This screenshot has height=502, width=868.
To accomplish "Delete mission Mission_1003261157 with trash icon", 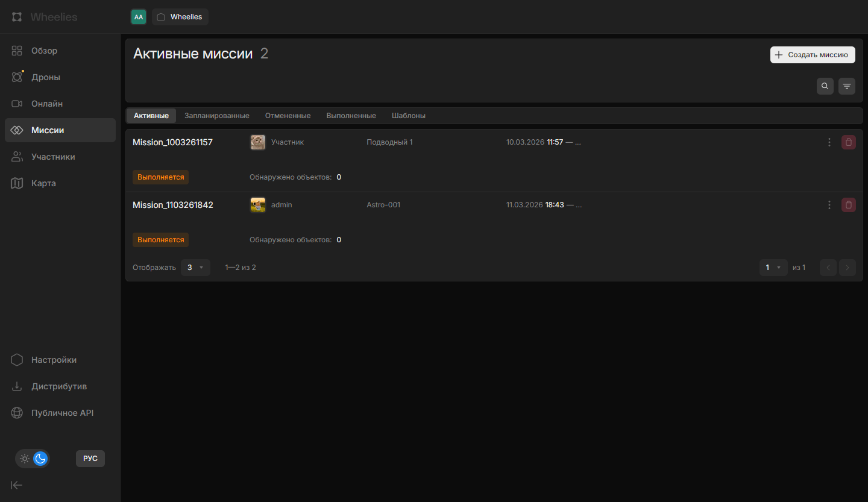I will pyautogui.click(x=848, y=142).
